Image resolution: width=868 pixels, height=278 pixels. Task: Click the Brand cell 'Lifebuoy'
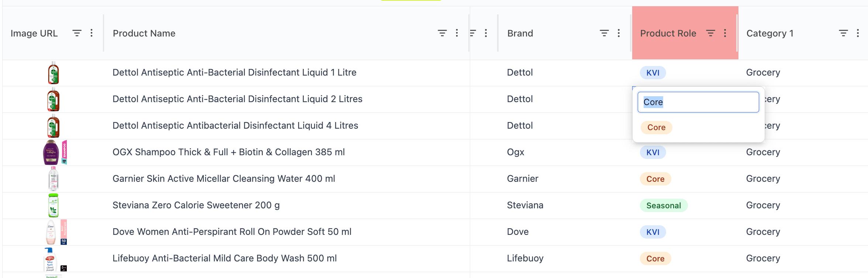click(x=525, y=258)
